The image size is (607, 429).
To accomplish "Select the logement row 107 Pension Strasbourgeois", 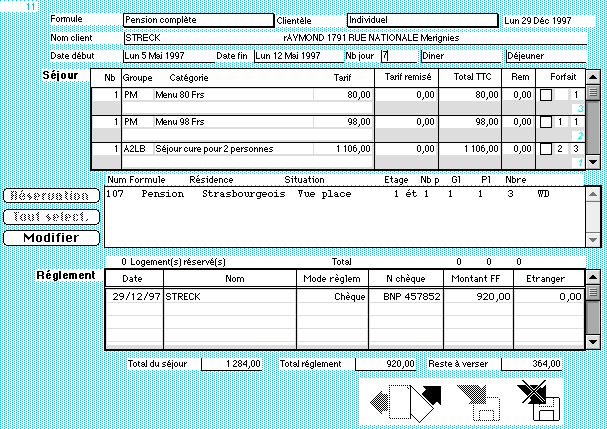I will 345,194.
